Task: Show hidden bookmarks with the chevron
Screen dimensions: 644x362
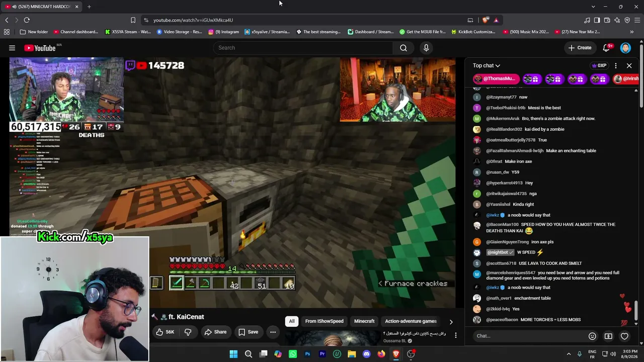Action: 631,32
